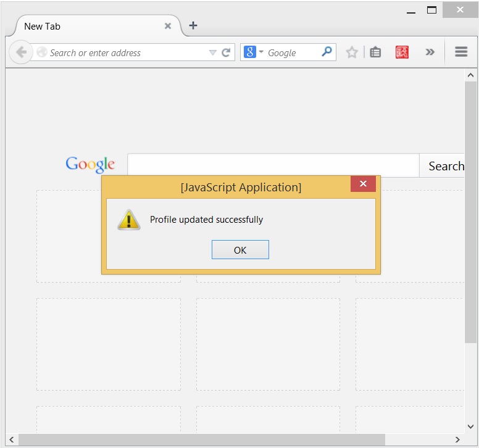479x448 pixels.
Task: Click the globe site identity icon
Action: [42, 52]
